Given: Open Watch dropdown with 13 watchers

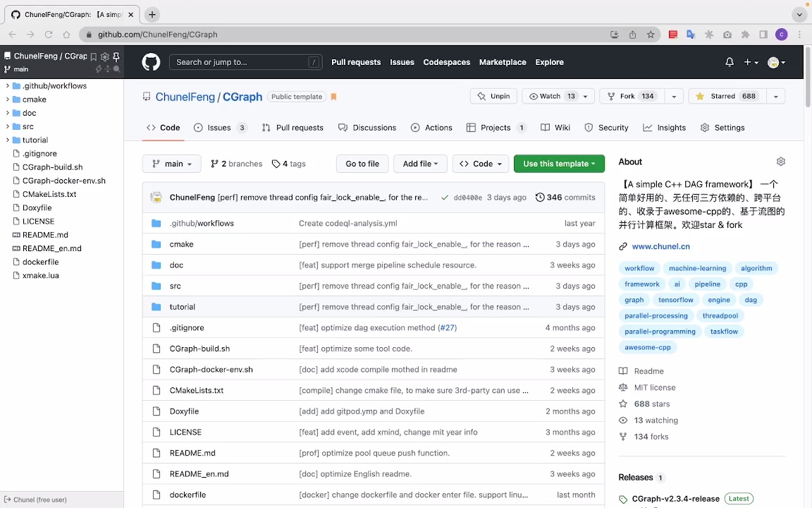Looking at the screenshot, I should tap(558, 97).
